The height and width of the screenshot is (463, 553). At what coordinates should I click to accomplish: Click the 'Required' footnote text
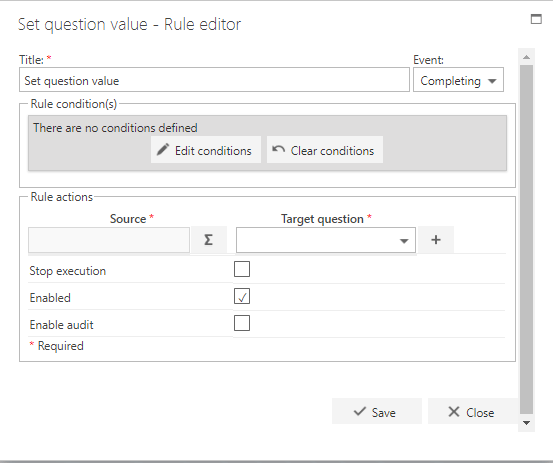(61, 346)
